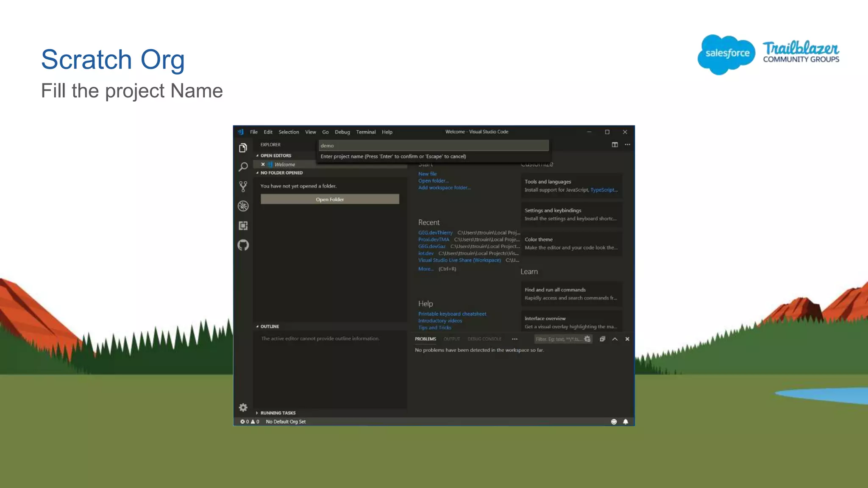Open notifications via the bell icon
The height and width of the screenshot is (488, 868).
[x=626, y=421]
